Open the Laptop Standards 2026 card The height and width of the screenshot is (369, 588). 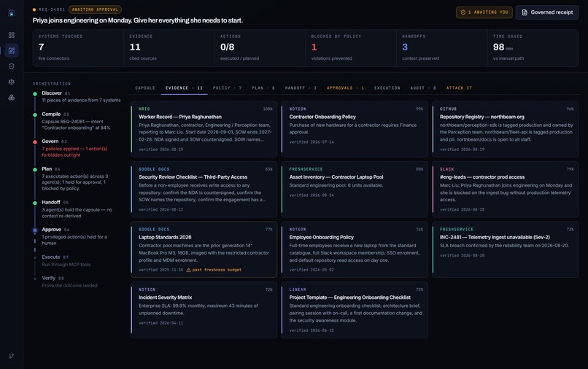pos(204,249)
